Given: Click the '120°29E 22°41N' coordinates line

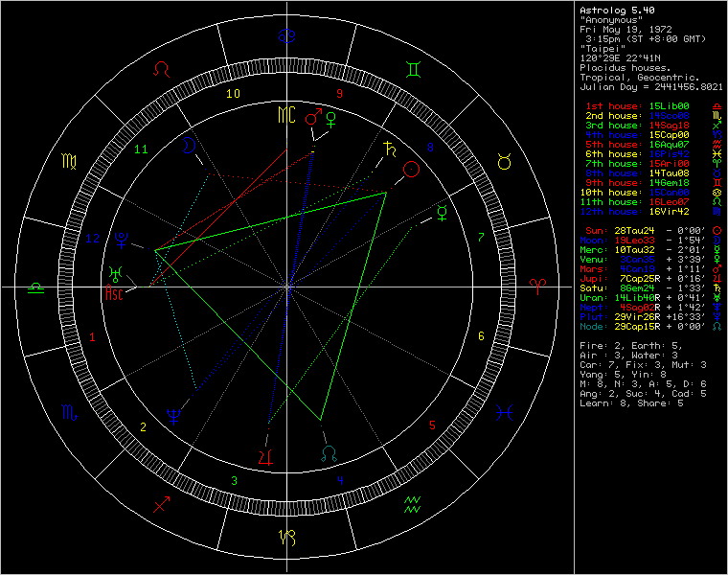Looking at the screenshot, I should (x=620, y=58).
